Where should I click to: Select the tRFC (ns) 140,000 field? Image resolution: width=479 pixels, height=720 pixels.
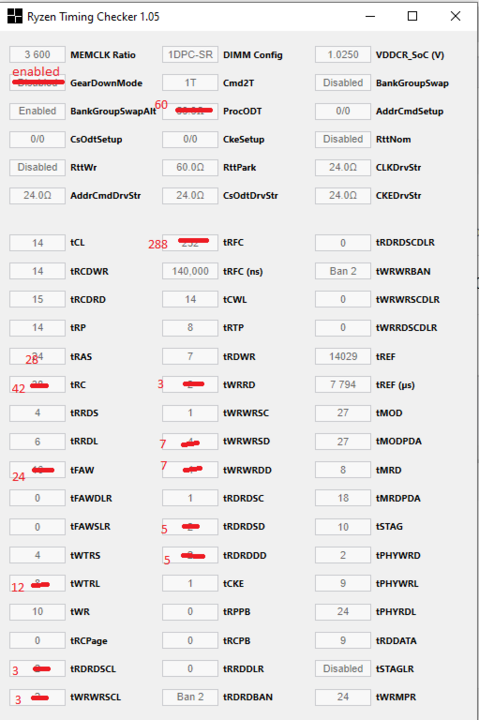coord(190,271)
